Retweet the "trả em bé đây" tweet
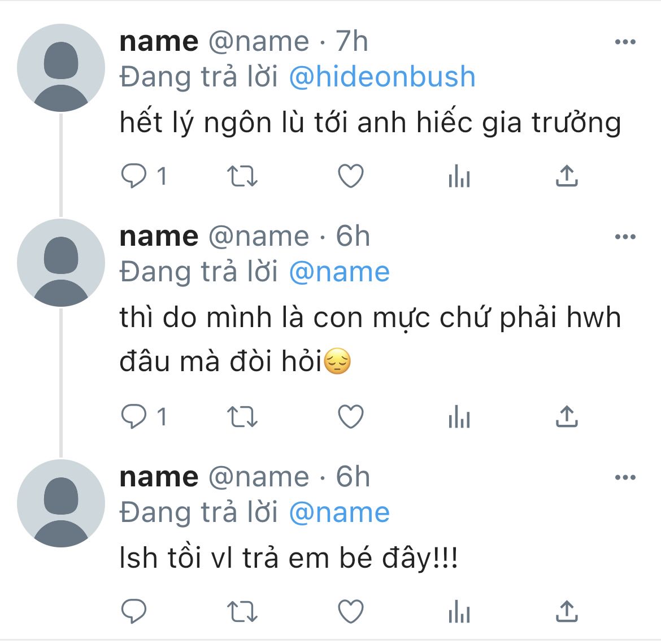The height and width of the screenshot is (644, 661). pos(242,611)
